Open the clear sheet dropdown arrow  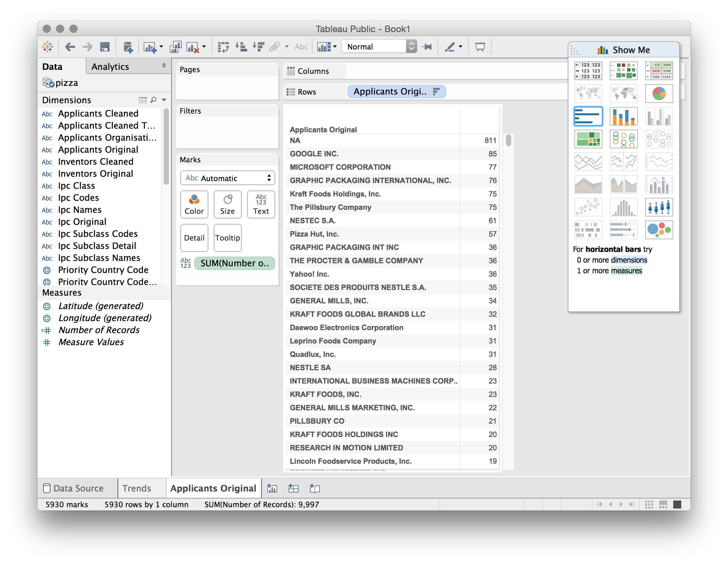pos(204,47)
